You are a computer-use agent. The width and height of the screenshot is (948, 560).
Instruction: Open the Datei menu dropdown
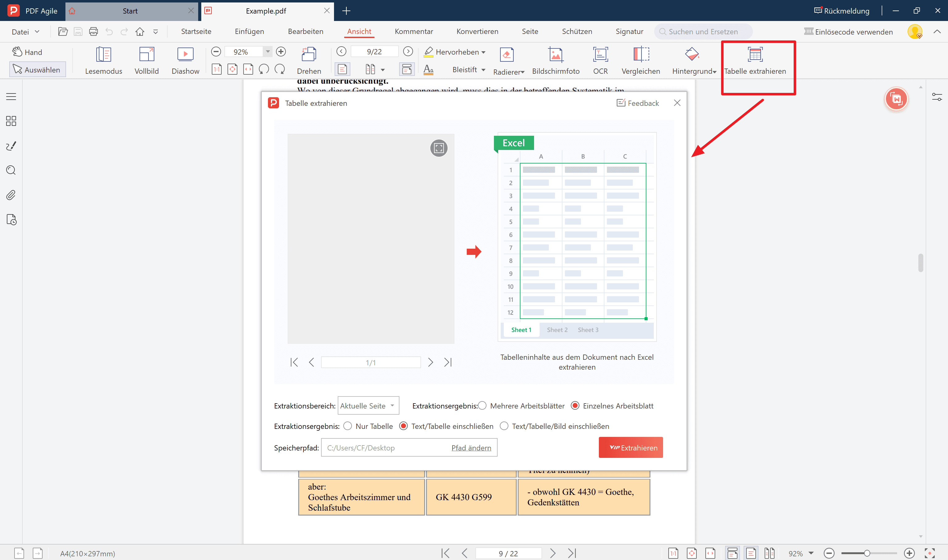(25, 32)
